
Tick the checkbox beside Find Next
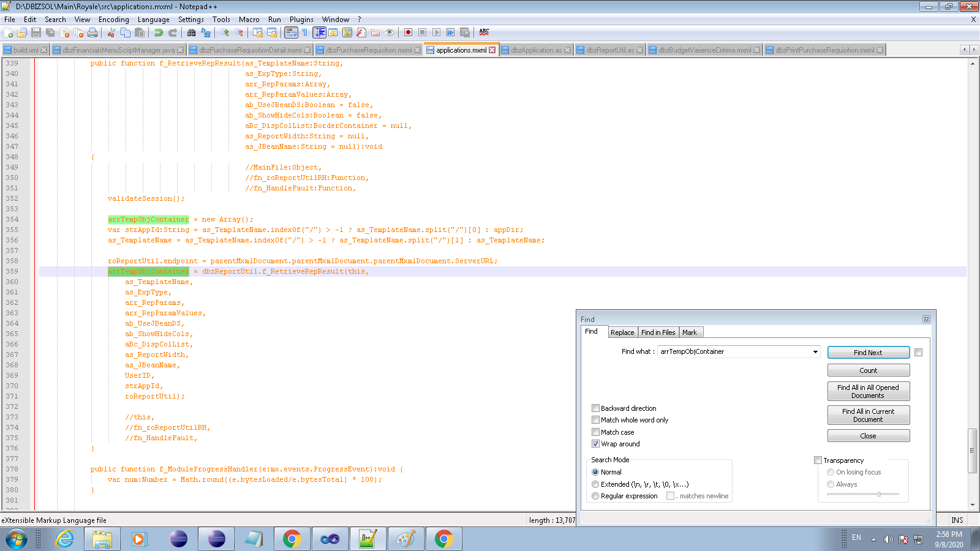(x=918, y=352)
